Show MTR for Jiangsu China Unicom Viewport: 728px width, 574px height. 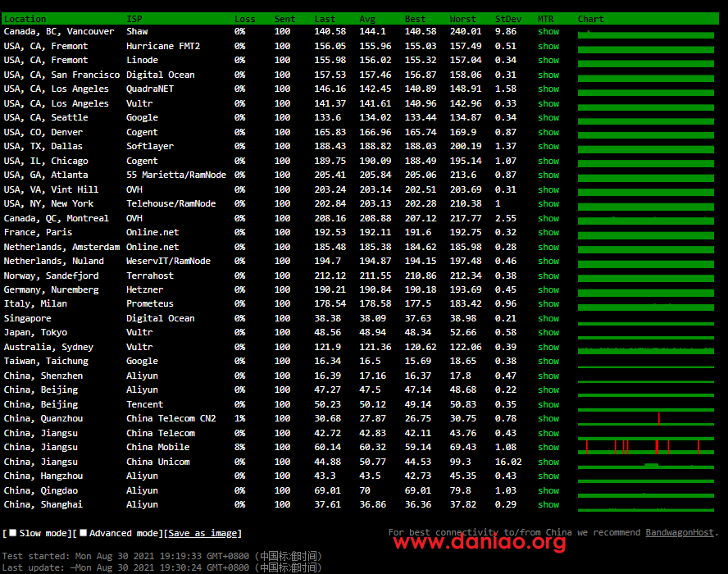548,462
